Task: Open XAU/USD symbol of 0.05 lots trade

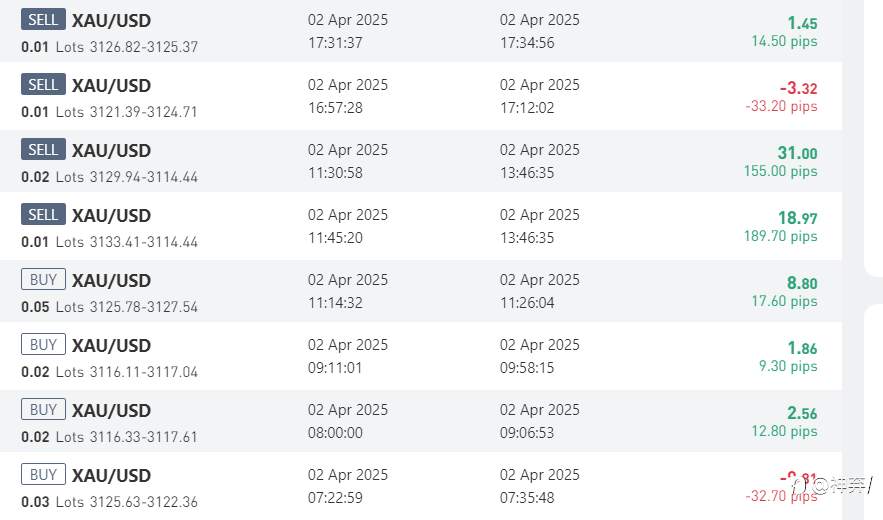Action: pos(111,281)
